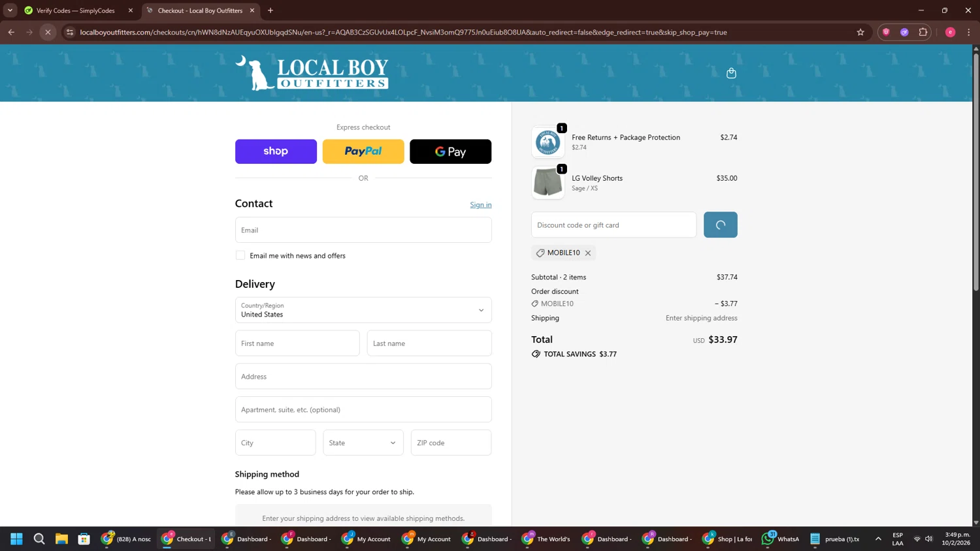Open Microsoft Store from taskbar
980x551 pixels.
[84, 539]
